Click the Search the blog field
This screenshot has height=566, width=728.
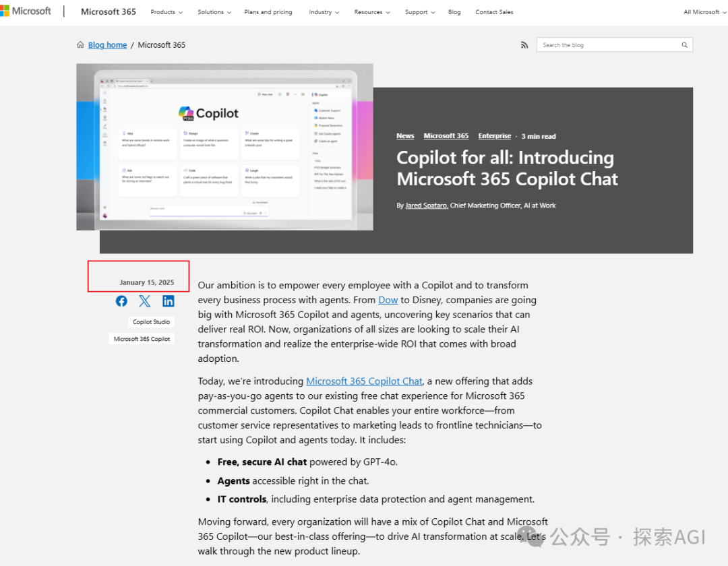pyautogui.click(x=607, y=45)
